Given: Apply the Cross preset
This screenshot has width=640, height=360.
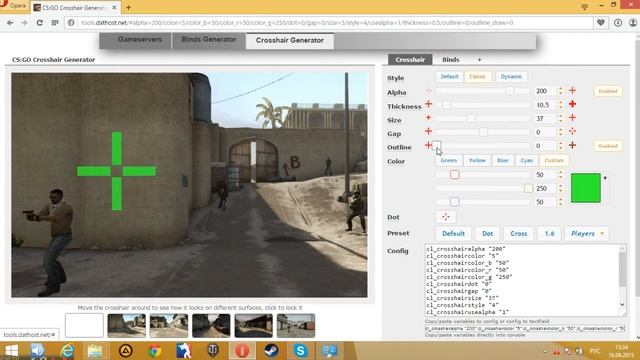Looking at the screenshot, I should 518,233.
